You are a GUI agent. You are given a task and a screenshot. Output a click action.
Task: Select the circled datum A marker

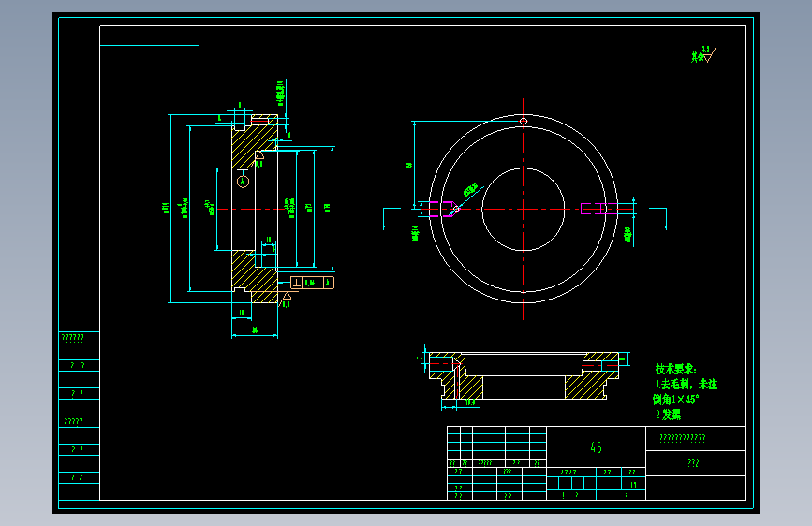(243, 182)
